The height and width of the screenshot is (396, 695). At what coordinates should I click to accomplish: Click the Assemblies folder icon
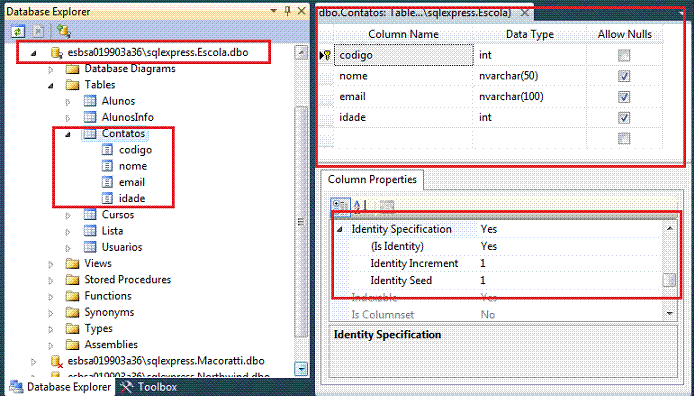point(72,345)
